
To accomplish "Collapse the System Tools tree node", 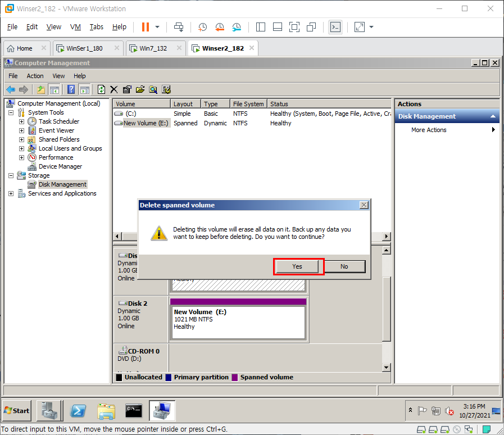I will pyautogui.click(x=11, y=112).
